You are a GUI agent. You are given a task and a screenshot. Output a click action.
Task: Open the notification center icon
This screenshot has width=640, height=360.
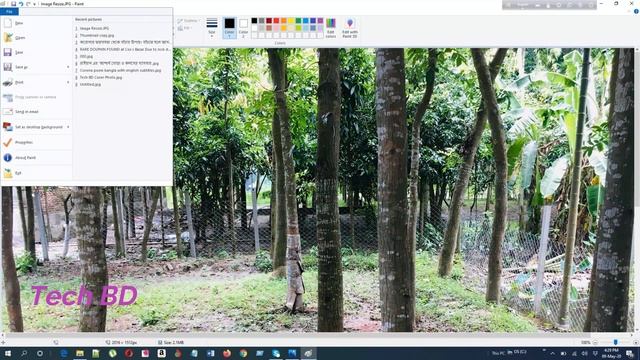(x=630, y=353)
